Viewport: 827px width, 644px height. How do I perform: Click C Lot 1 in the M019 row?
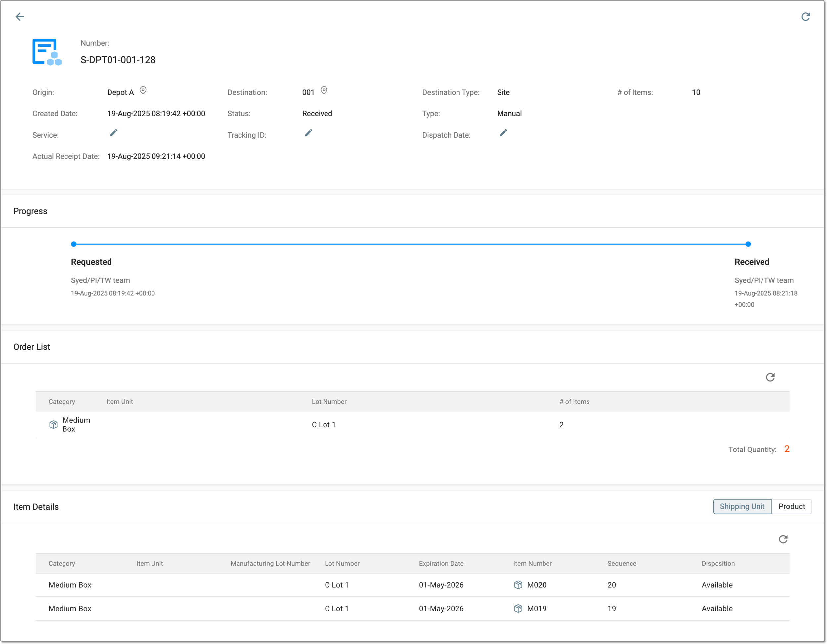pos(337,608)
